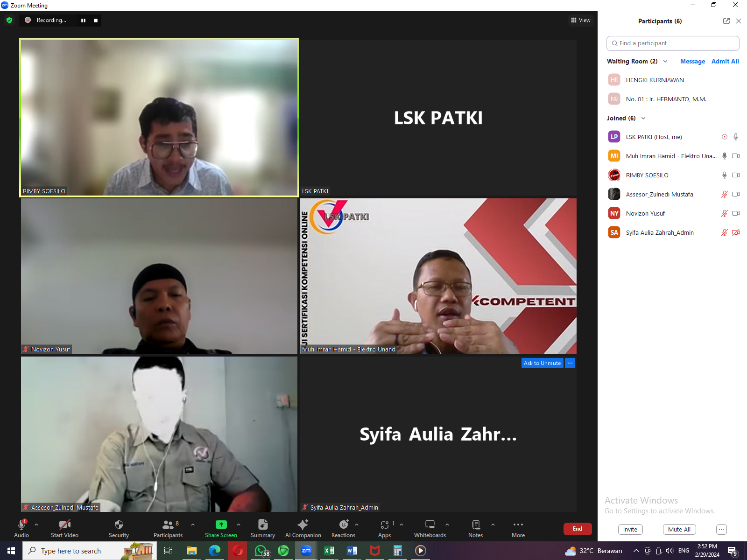Screen dimensions: 747x560
Task: Select No. 01 : Ir. HERMANTO, M.M. entry
Action: click(x=673, y=99)
